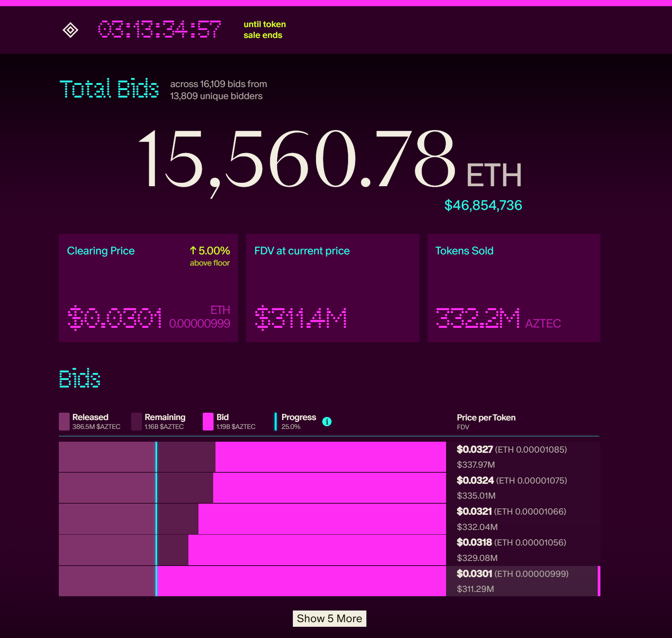Click the Price per Token column header
Viewport: 672px width, 638px height.
point(486,418)
